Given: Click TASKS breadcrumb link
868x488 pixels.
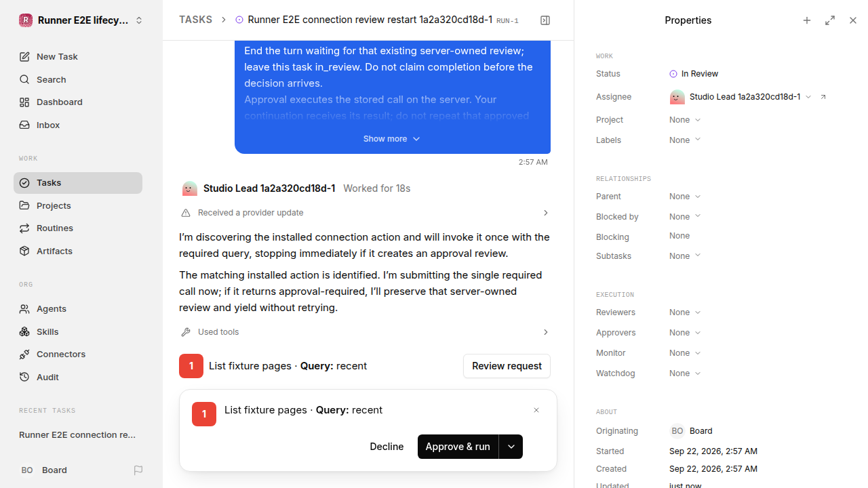Looking at the screenshot, I should (x=195, y=20).
